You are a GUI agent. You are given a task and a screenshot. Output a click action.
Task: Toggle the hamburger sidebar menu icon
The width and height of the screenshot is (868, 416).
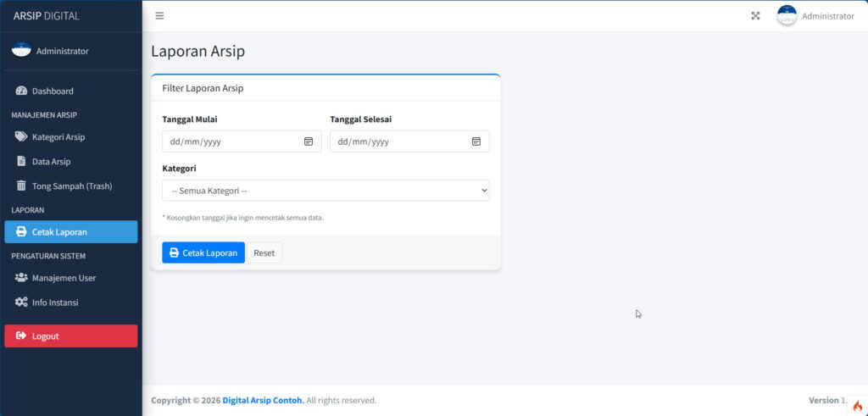(159, 15)
